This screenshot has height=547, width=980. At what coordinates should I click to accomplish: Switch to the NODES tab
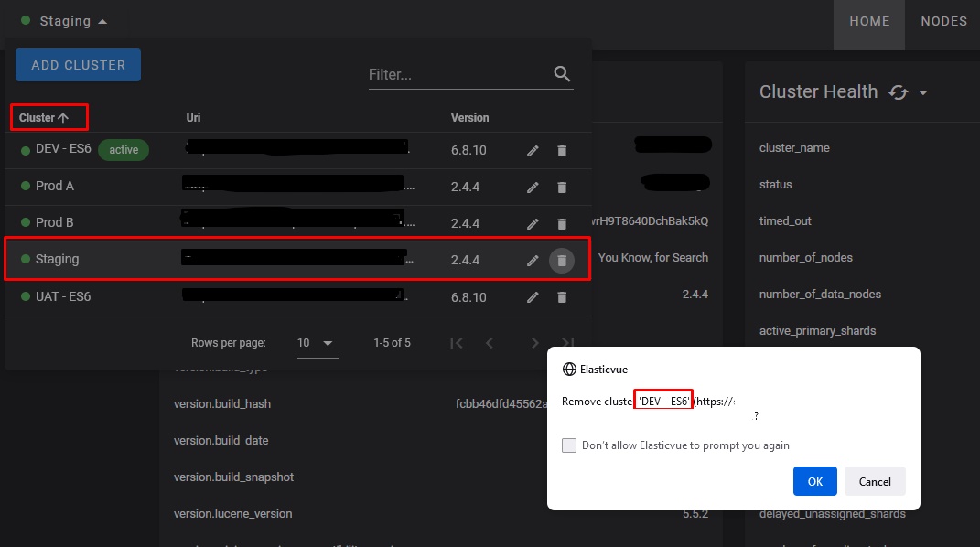tap(943, 20)
